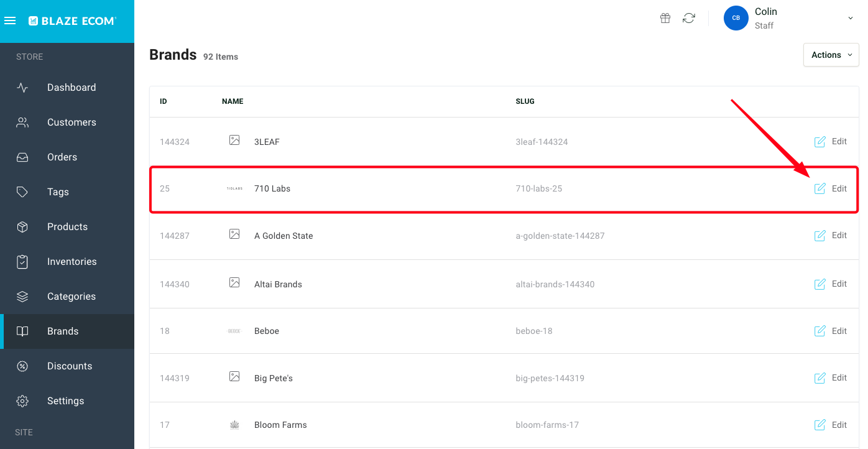Click the 710 Labs logo thumbnail
Screen dimensions: 868x449
(234, 188)
